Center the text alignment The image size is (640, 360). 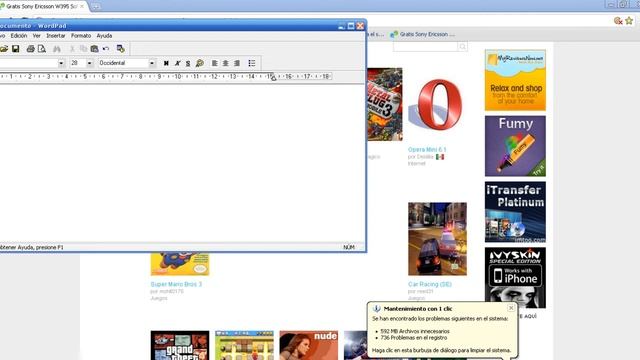point(225,63)
